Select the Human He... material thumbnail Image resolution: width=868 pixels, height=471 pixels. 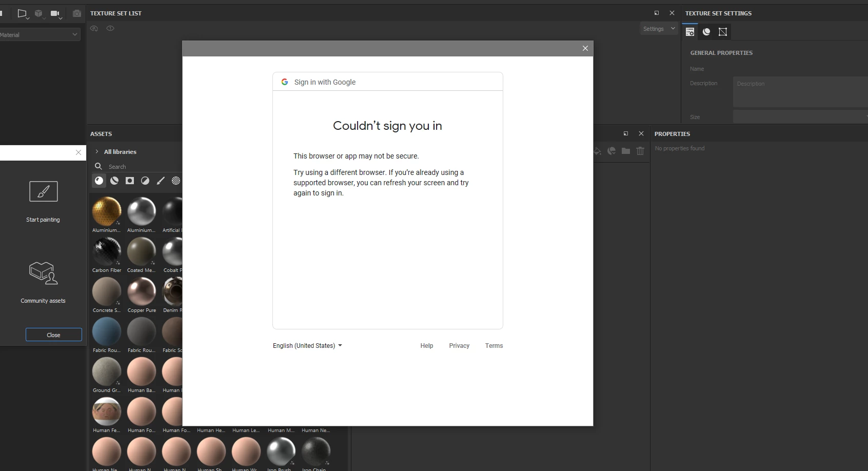tap(211, 430)
